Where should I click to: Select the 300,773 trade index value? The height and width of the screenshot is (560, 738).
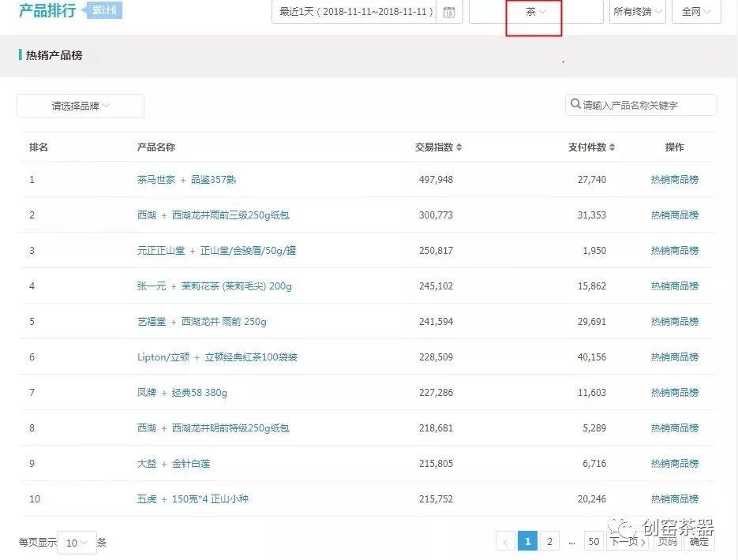(436, 215)
